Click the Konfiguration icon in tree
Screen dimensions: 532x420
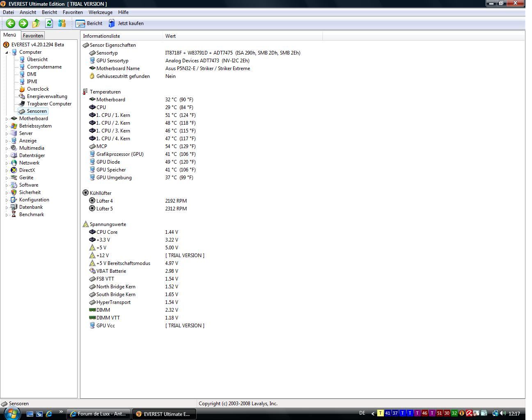(14, 200)
